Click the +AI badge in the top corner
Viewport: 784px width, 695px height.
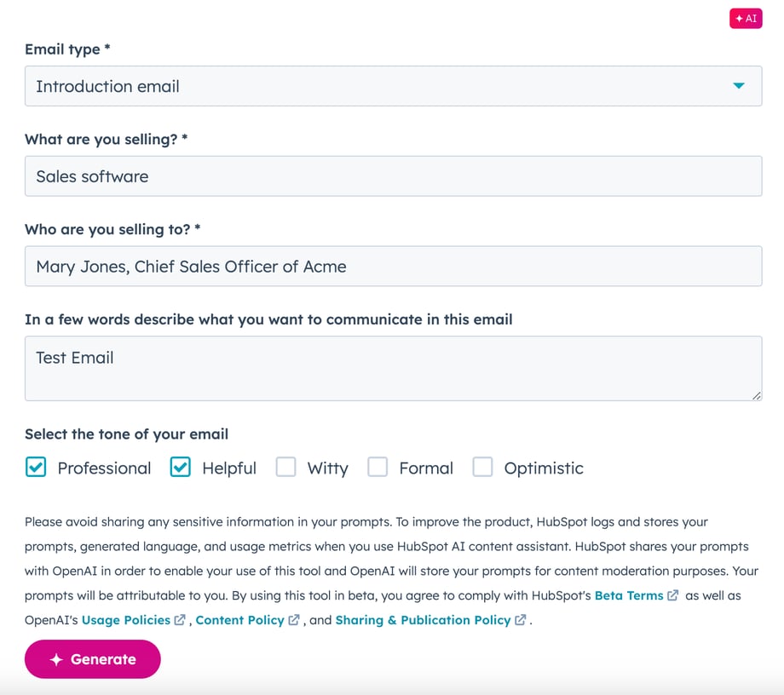point(746,18)
